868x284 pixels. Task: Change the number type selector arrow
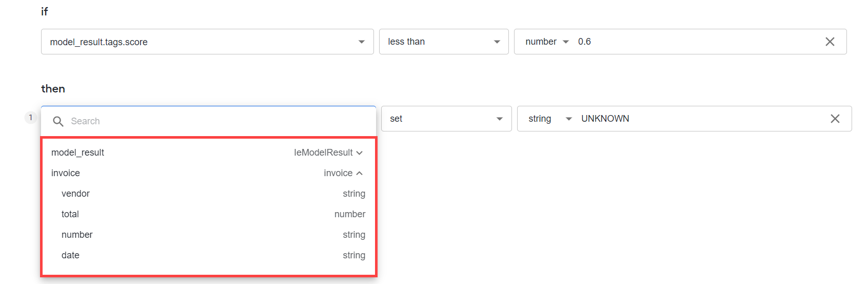point(566,42)
